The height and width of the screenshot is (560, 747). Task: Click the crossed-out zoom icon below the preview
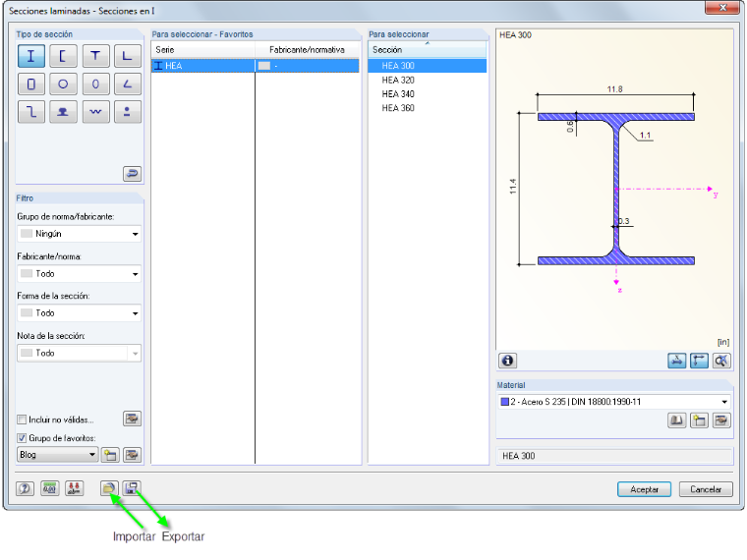[721, 361]
